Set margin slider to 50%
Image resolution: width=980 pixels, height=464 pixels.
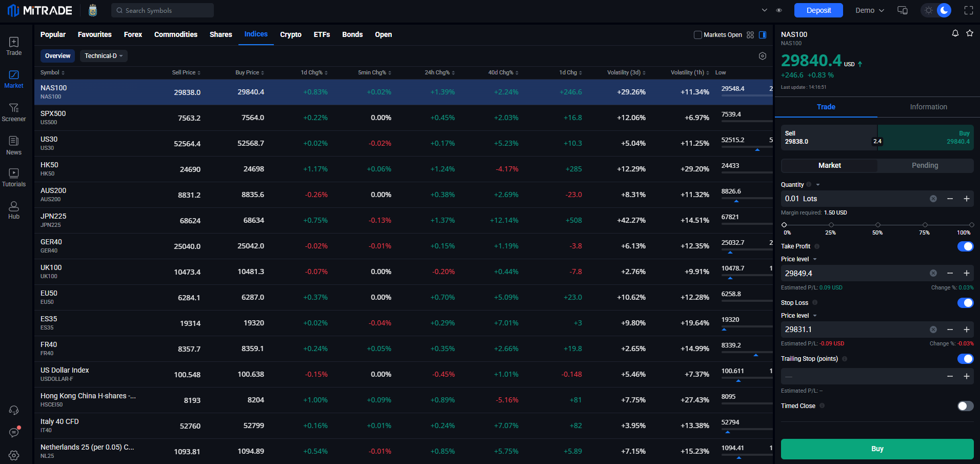pyautogui.click(x=878, y=225)
